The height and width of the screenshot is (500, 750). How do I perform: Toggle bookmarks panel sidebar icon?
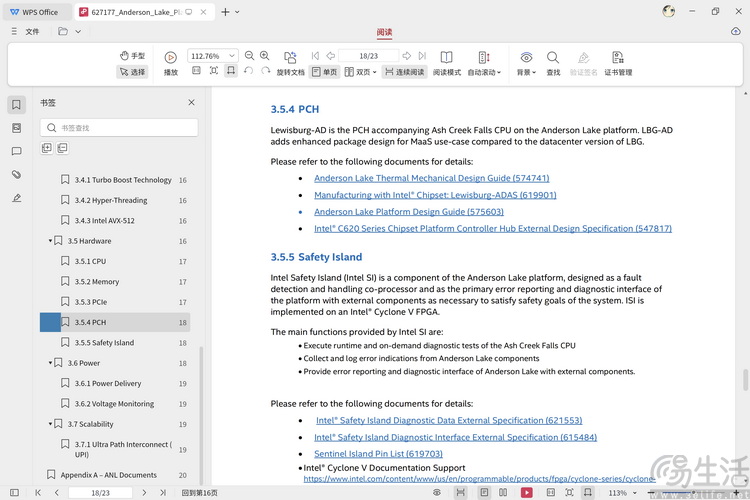coord(16,104)
